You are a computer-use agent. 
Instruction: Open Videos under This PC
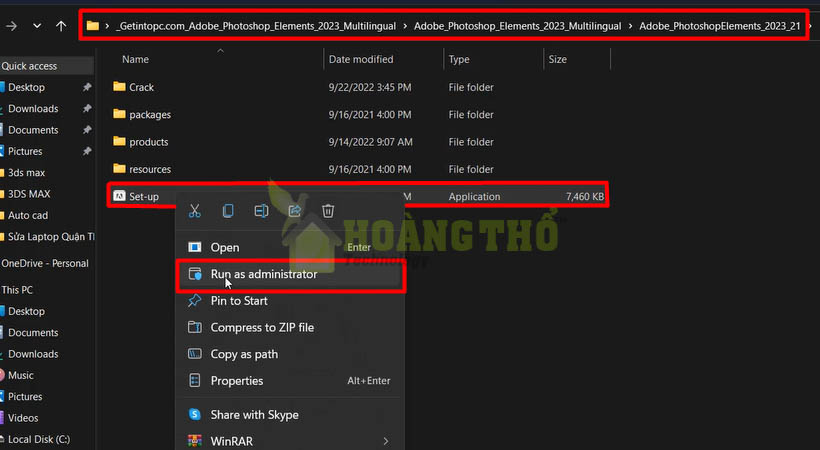(x=23, y=418)
